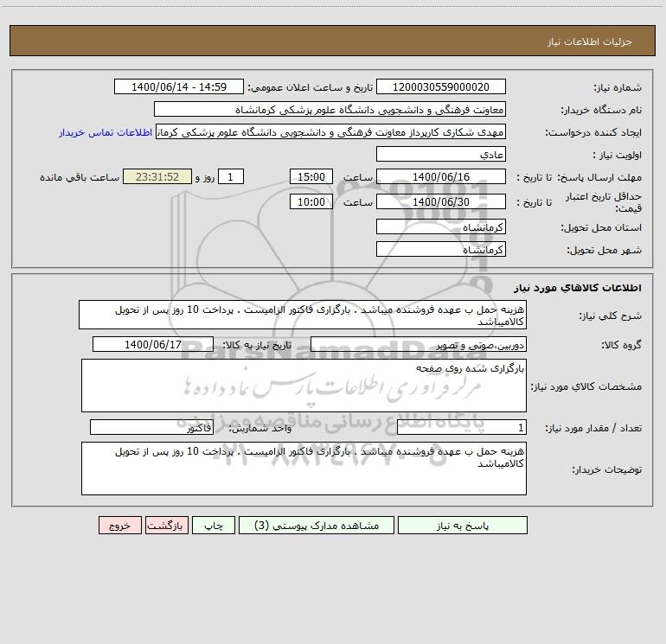Open مشاهده مدارک پیوستی (3) attachments
Image resolution: width=666 pixels, height=644 pixels.
tap(317, 526)
